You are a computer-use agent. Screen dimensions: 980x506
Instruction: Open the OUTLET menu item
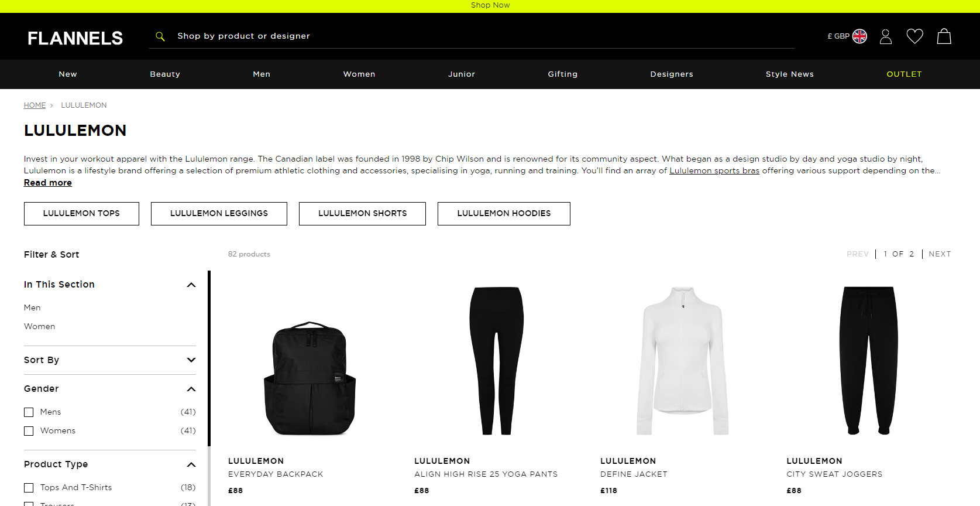point(904,74)
